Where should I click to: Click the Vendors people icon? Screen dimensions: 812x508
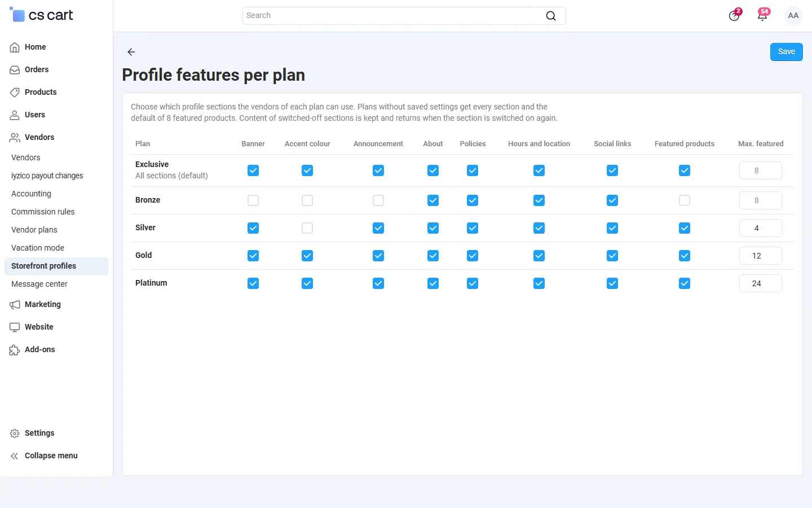pos(15,138)
